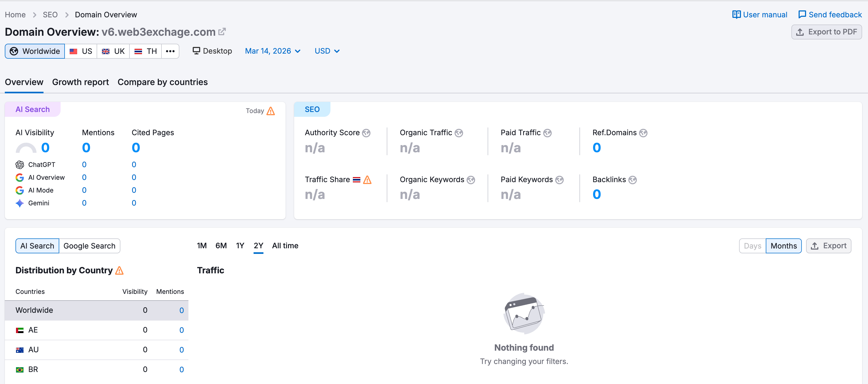Click the BR flag icon in countries table
The width and height of the screenshot is (868, 384).
click(20, 370)
